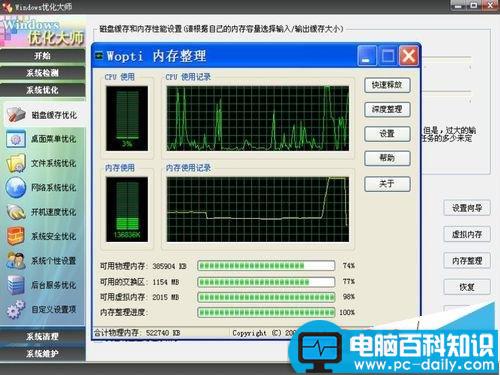This screenshot has width=500, height=375.
Task: Select the 开机速度优化 label
Action: coord(54,212)
